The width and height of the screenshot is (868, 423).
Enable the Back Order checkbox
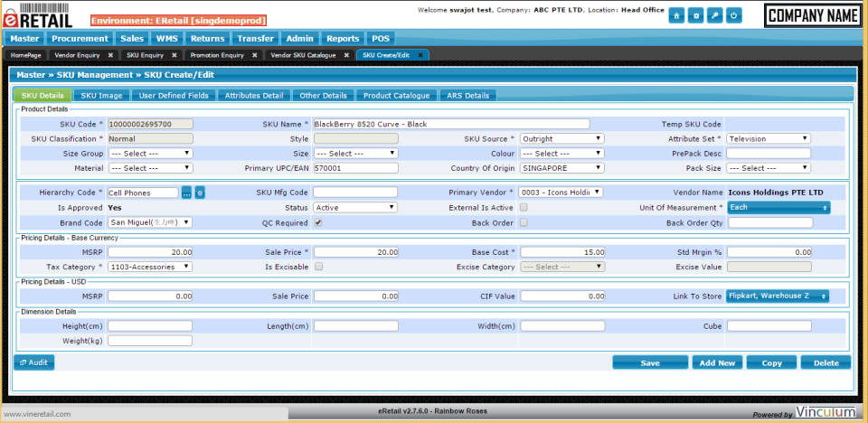[x=524, y=222]
